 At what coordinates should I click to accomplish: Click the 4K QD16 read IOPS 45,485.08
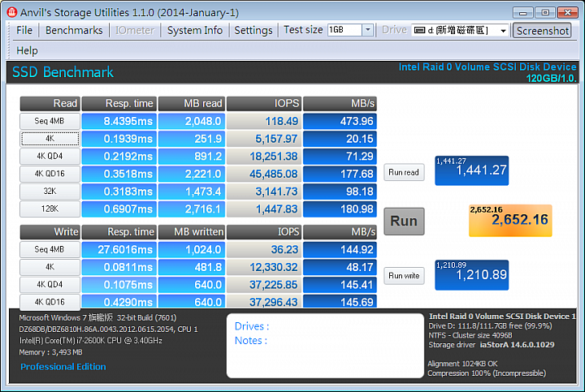[x=265, y=174]
